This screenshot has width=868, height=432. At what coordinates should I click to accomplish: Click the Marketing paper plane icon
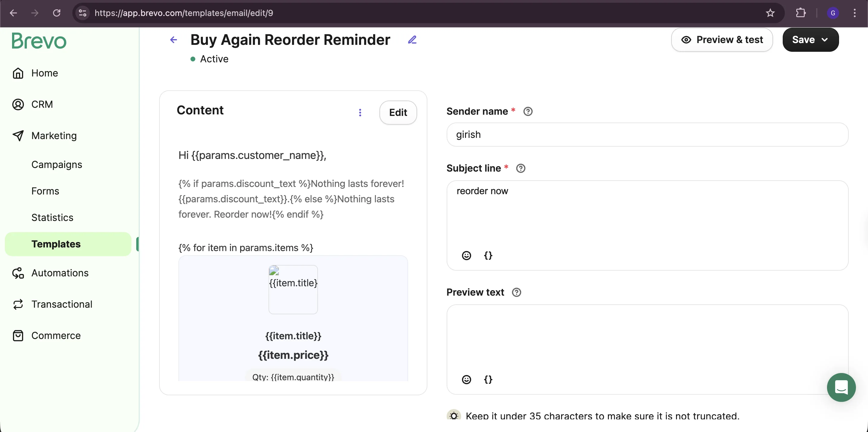click(x=18, y=135)
